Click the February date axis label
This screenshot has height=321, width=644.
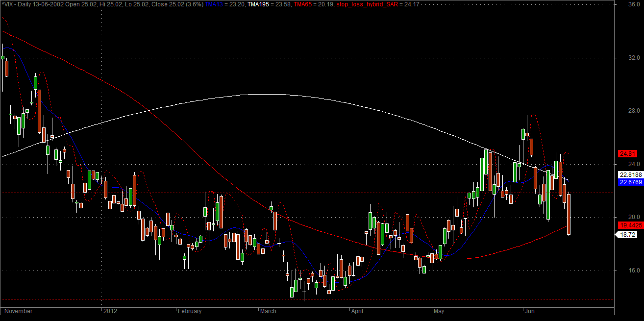point(190,311)
